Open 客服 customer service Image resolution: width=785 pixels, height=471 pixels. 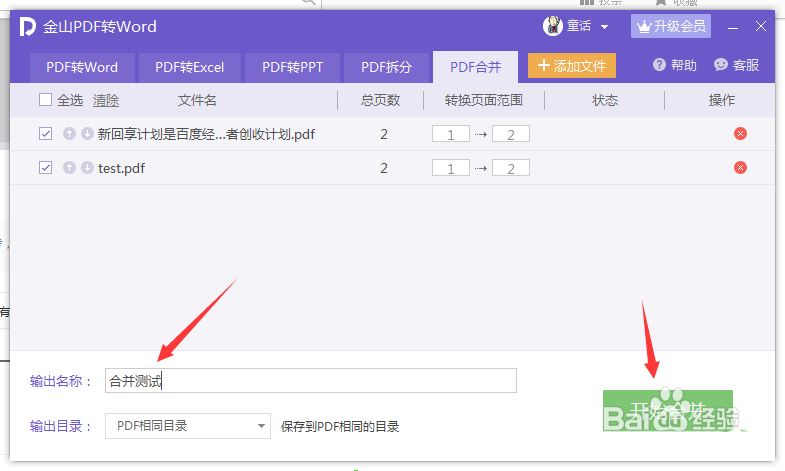tap(736, 65)
